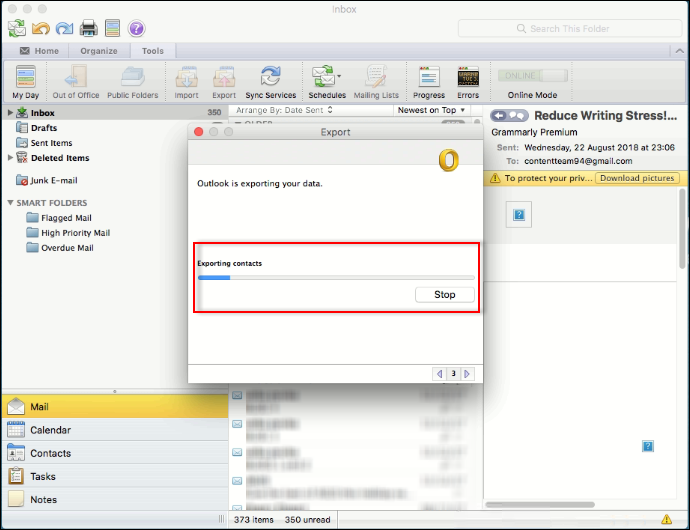Open the Schedules dropdown

point(327,82)
